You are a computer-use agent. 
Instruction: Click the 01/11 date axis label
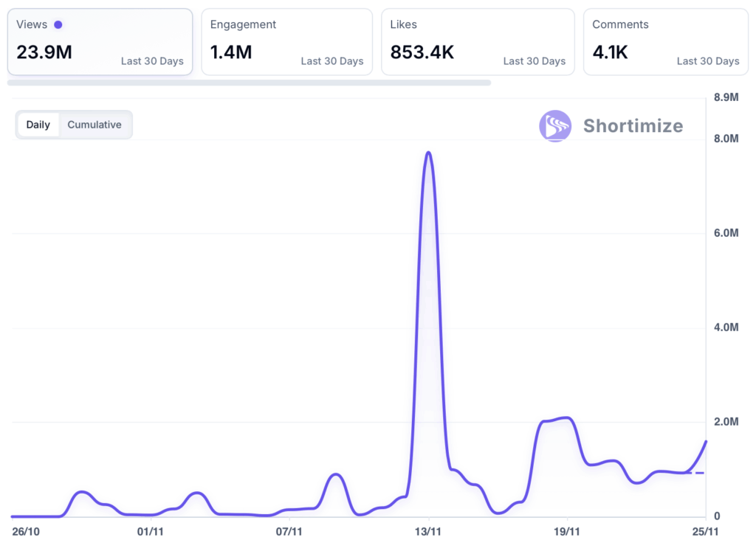click(151, 530)
